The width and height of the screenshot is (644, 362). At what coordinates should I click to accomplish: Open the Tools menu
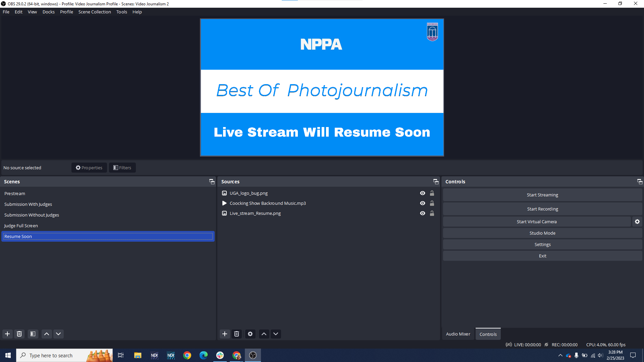[x=122, y=12]
